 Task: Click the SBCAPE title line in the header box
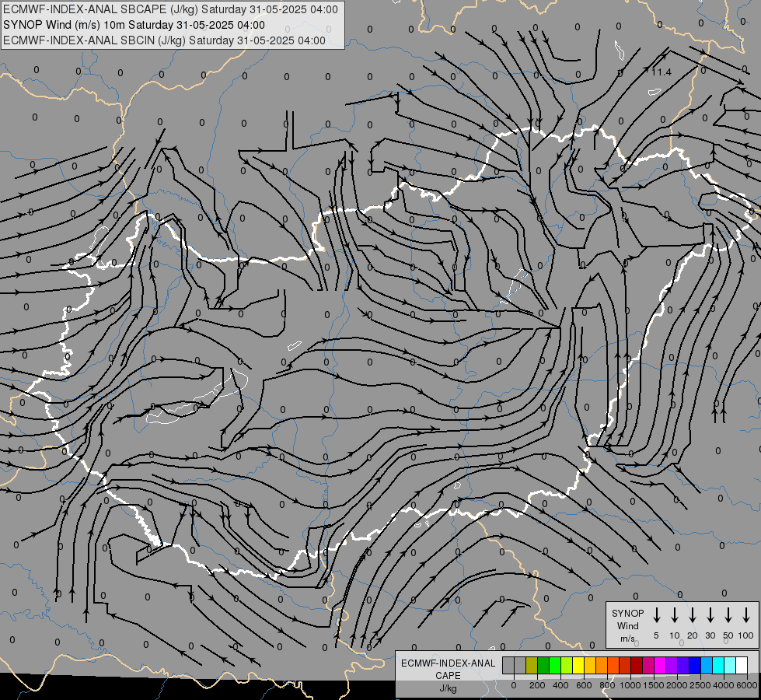point(170,9)
